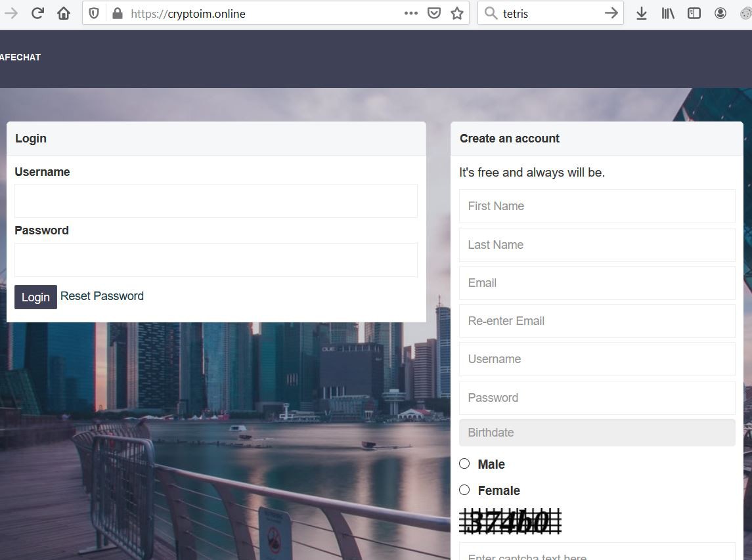Go to the browser home page
This screenshot has height=560, width=752.
(x=64, y=13)
